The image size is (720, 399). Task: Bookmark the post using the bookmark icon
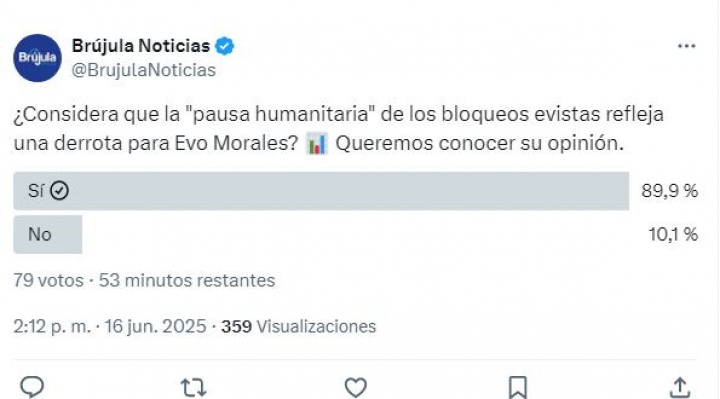click(518, 388)
